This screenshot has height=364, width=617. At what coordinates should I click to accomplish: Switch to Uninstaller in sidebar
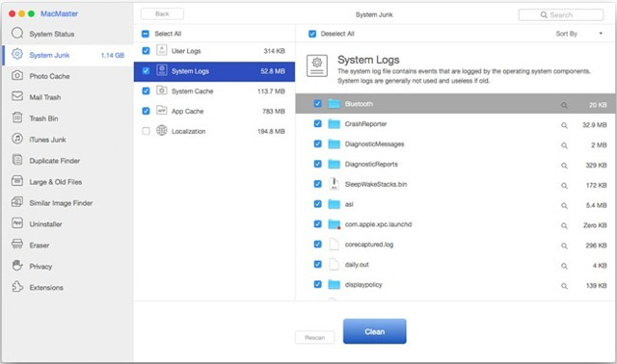[x=67, y=224]
